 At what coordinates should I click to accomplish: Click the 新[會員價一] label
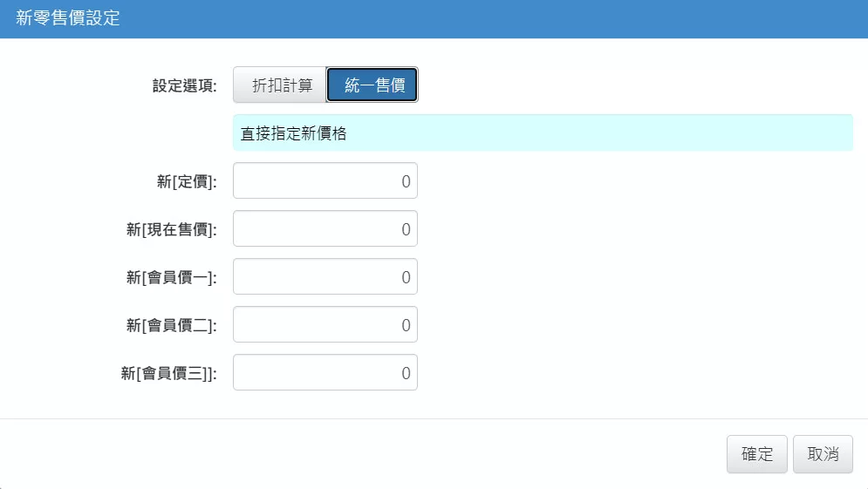coord(172,278)
